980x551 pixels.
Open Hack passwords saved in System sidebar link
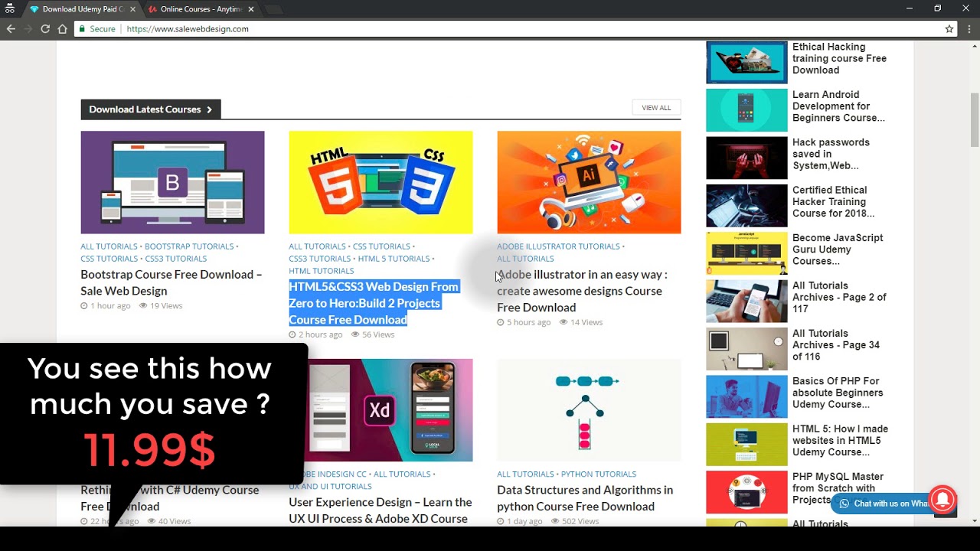coord(831,154)
